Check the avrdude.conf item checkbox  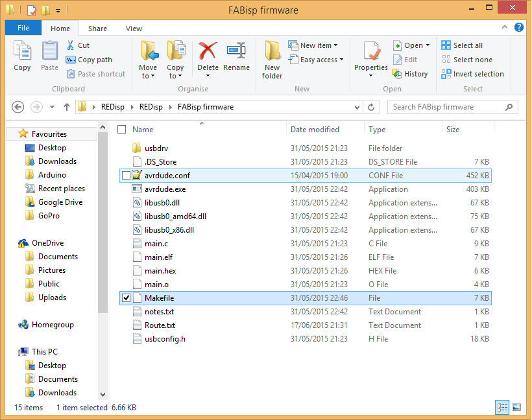click(x=126, y=175)
